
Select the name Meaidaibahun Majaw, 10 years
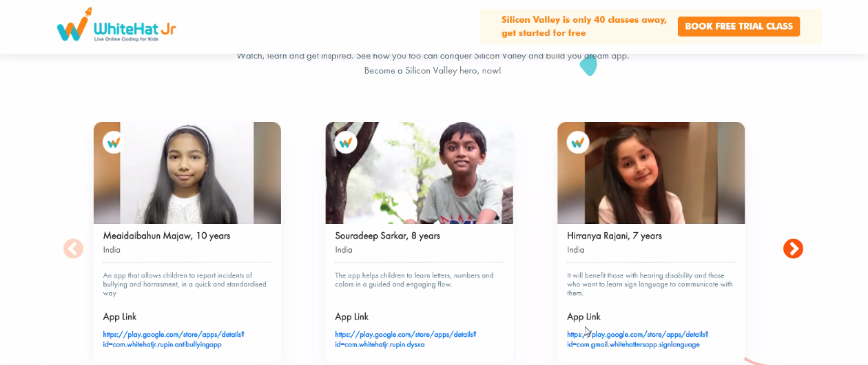click(x=167, y=236)
